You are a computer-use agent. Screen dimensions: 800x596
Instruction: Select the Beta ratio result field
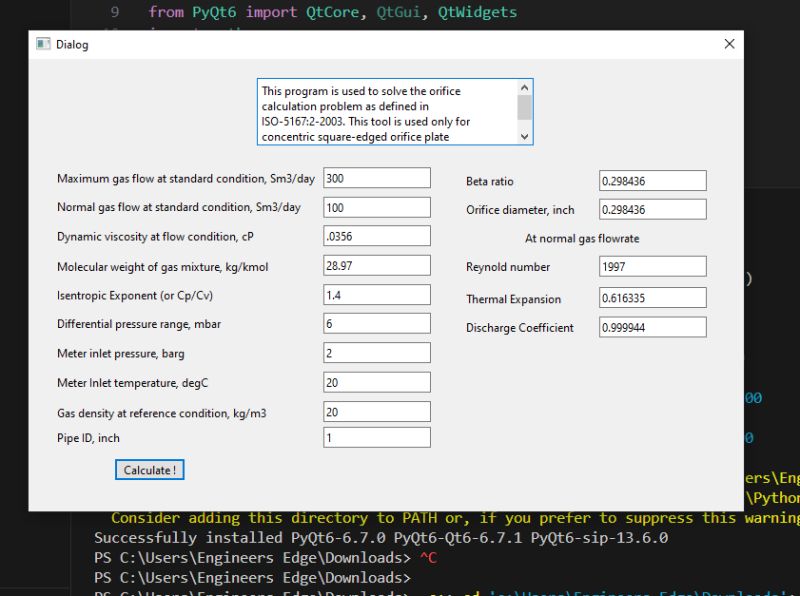click(652, 180)
